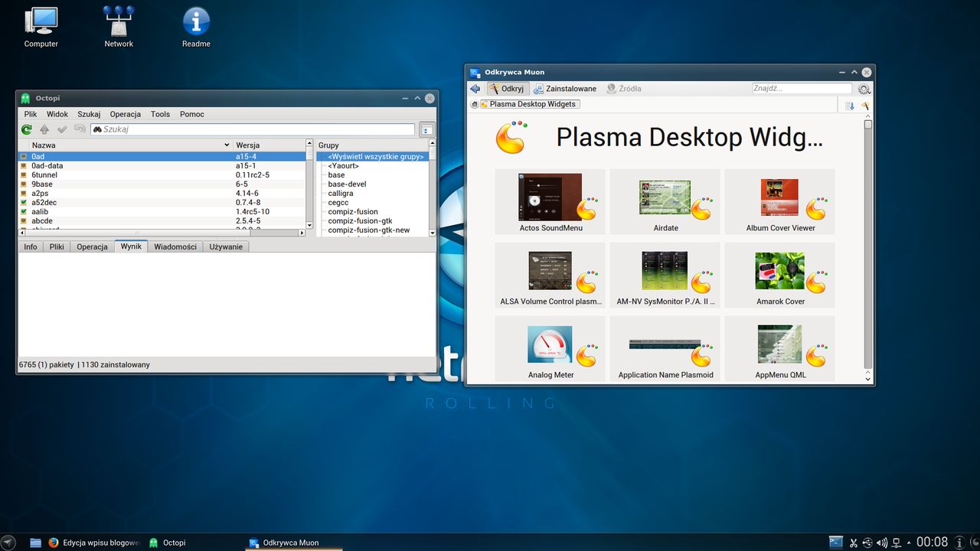Open Muon's settings gear menu
The width and height of the screenshot is (980, 551).
[x=864, y=89]
